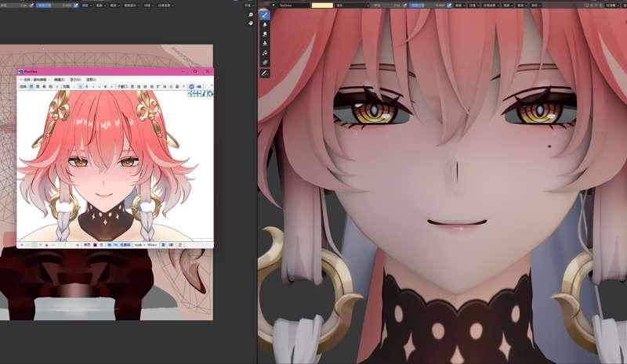Image resolution: width=627 pixels, height=364 pixels.
Task: Select the Mask tool in the viewport toolbar
Action: click(x=264, y=63)
